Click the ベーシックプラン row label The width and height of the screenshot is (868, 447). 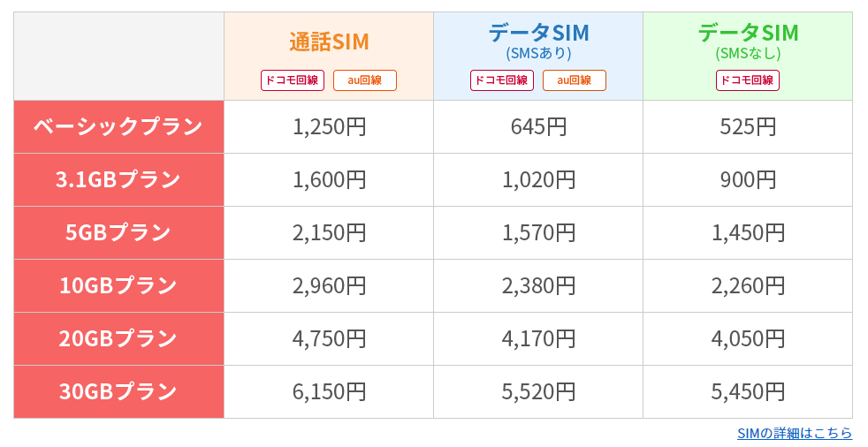(x=118, y=126)
